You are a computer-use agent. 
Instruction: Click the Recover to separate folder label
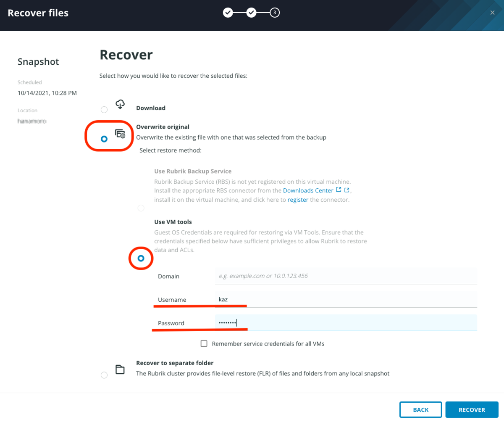(175, 363)
